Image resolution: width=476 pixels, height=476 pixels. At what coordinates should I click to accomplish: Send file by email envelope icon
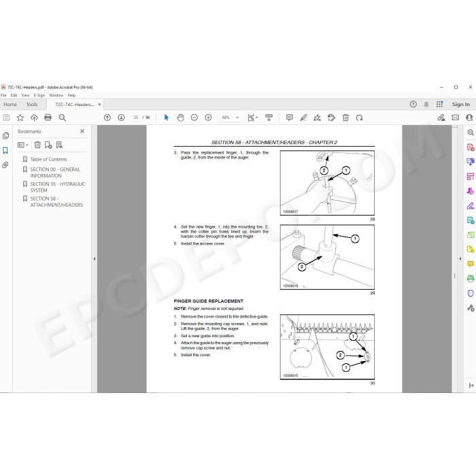coord(456,118)
